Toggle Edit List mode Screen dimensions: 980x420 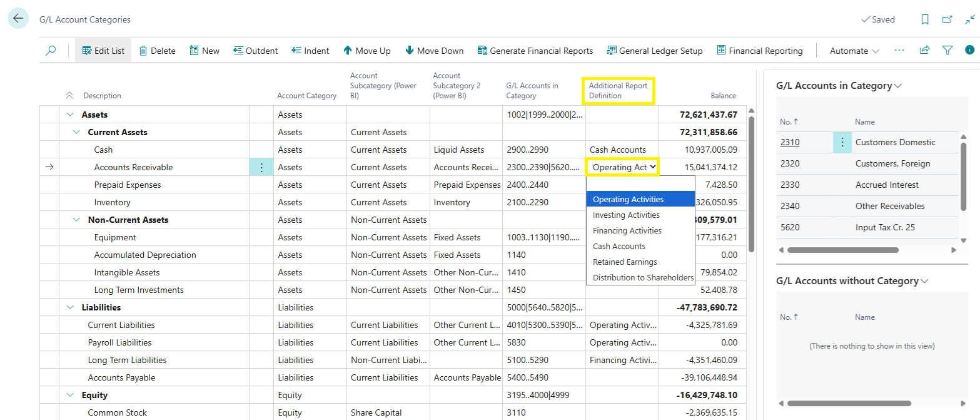(x=103, y=51)
